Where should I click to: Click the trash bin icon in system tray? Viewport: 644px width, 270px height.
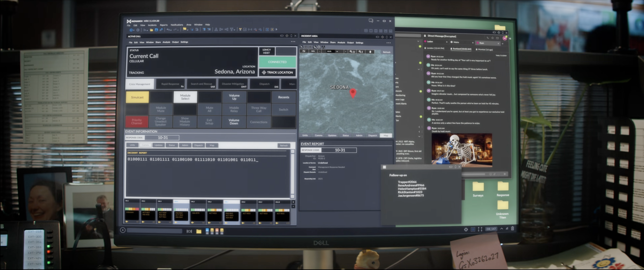(513, 228)
